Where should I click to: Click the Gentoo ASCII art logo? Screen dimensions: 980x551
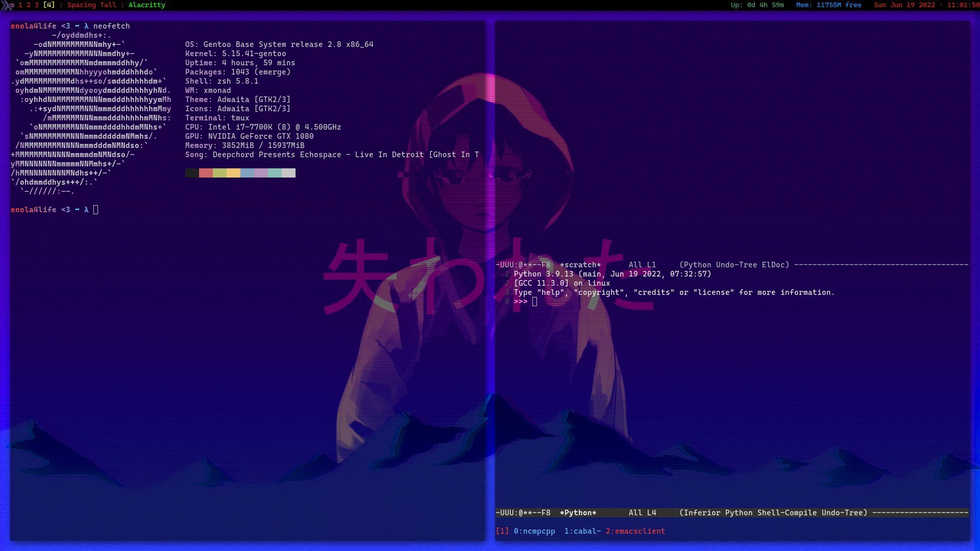pos(91,113)
